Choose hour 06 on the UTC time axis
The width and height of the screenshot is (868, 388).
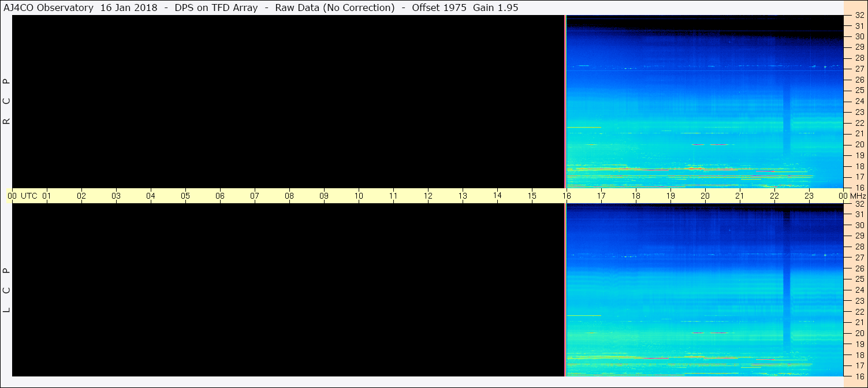220,196
